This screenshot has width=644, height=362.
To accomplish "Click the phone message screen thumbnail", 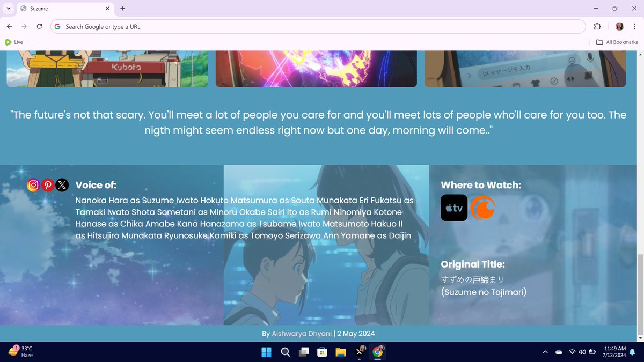I will click(525, 69).
